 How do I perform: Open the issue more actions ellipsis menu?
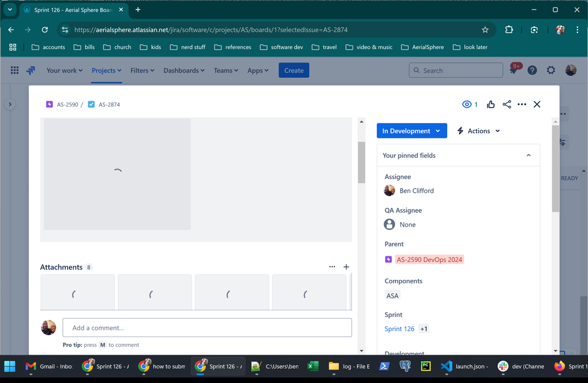(x=521, y=104)
